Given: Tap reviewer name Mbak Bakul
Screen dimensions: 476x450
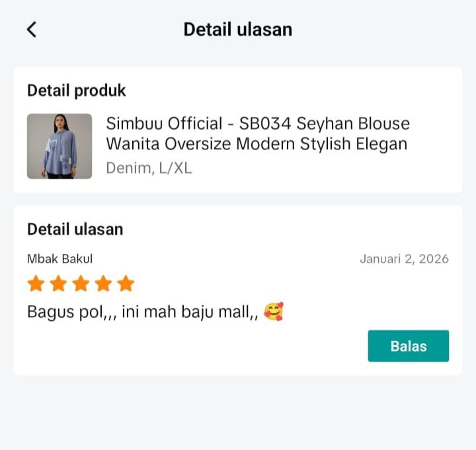Looking at the screenshot, I should pyautogui.click(x=59, y=259).
